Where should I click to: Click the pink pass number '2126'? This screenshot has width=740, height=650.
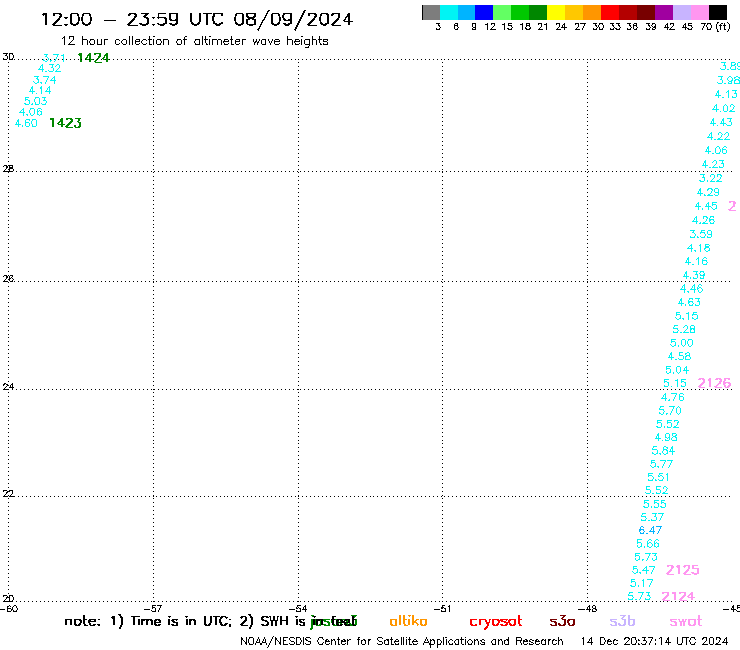click(714, 383)
